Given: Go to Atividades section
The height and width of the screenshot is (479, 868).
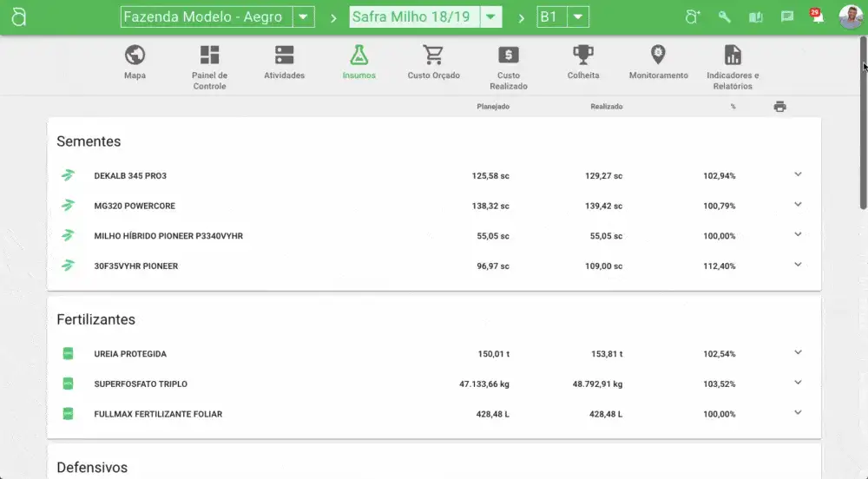Looking at the screenshot, I should (284, 56).
